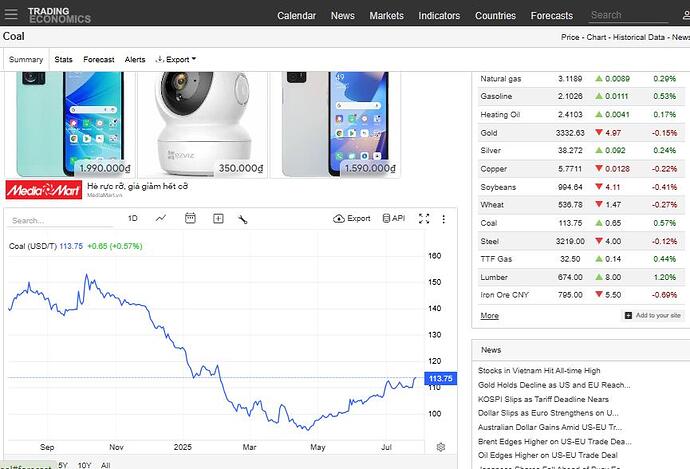Screen dimensions: 690x469
Task: Switch to the Alerts tab
Action: tap(135, 59)
